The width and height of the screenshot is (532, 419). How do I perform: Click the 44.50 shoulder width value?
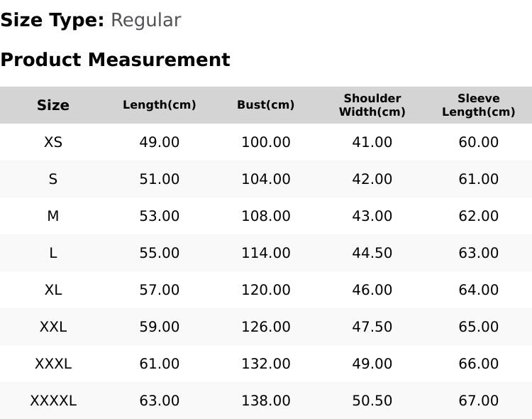372,253
